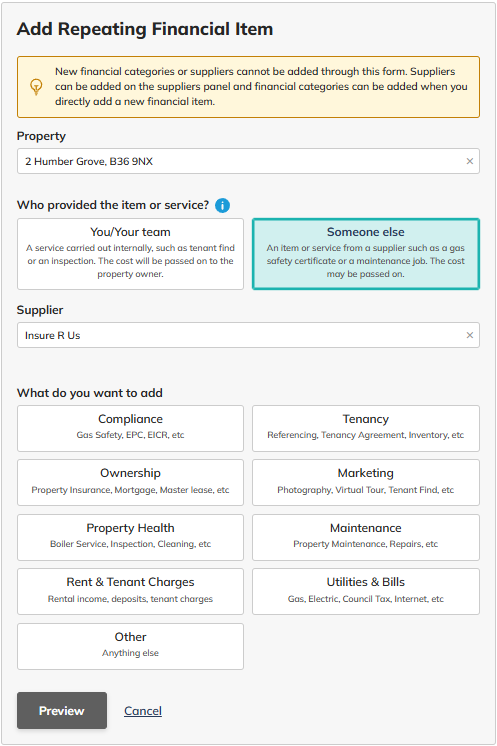Pick the Ownership category tile
This screenshot has height=746, width=497.
pos(130,482)
